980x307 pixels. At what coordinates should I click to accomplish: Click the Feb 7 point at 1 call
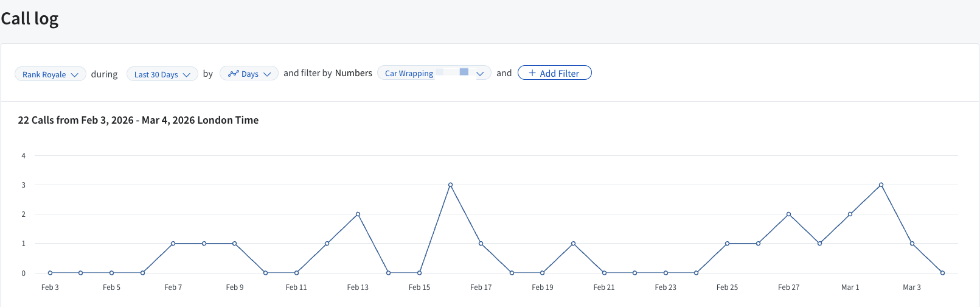(173, 244)
